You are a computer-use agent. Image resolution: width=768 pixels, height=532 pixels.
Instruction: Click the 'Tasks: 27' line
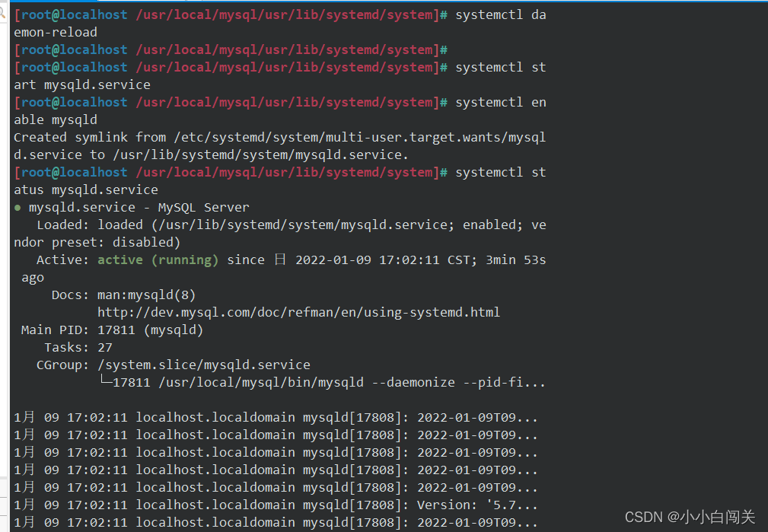[x=78, y=348]
